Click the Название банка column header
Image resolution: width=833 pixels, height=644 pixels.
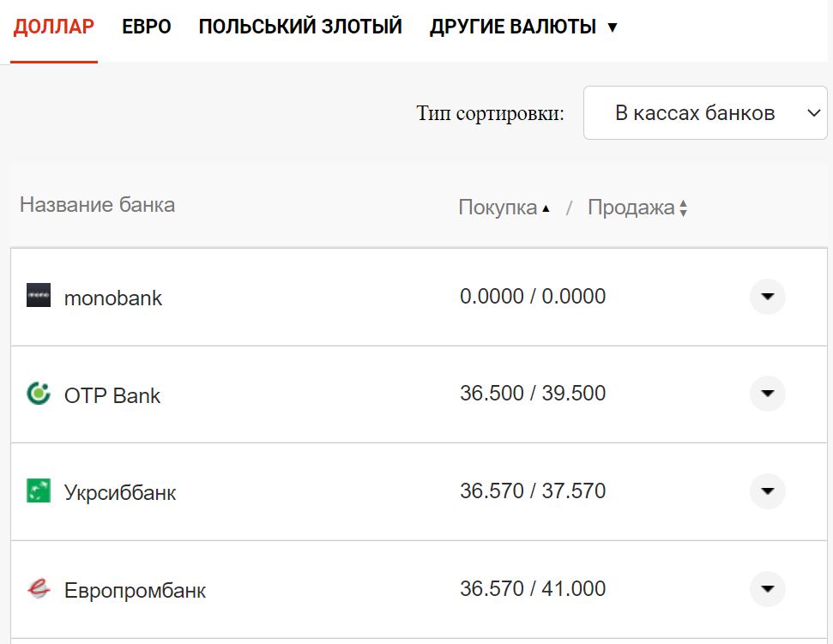pyautogui.click(x=96, y=205)
